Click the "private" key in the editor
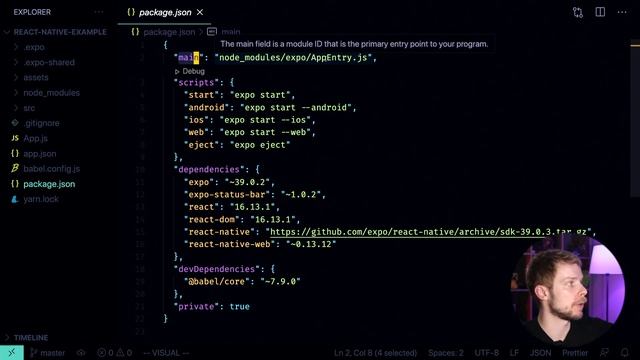This screenshot has width=640, height=360. [x=196, y=307]
